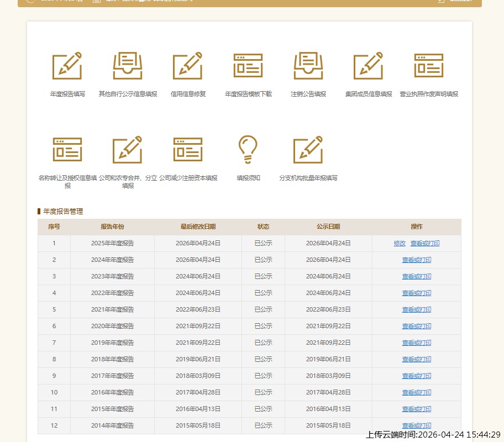Open 分支机构批量年报填写 icon
The height and width of the screenshot is (442, 504).
tap(308, 149)
